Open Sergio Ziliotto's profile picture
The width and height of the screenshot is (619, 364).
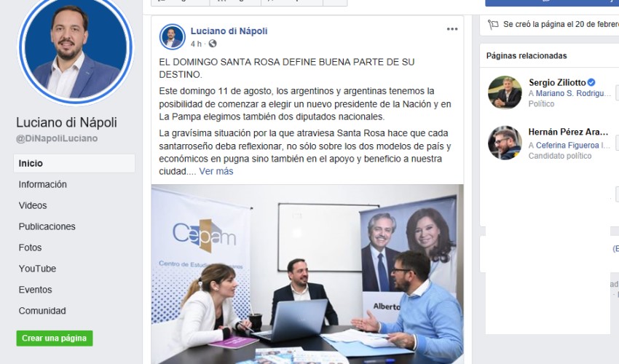coord(505,92)
